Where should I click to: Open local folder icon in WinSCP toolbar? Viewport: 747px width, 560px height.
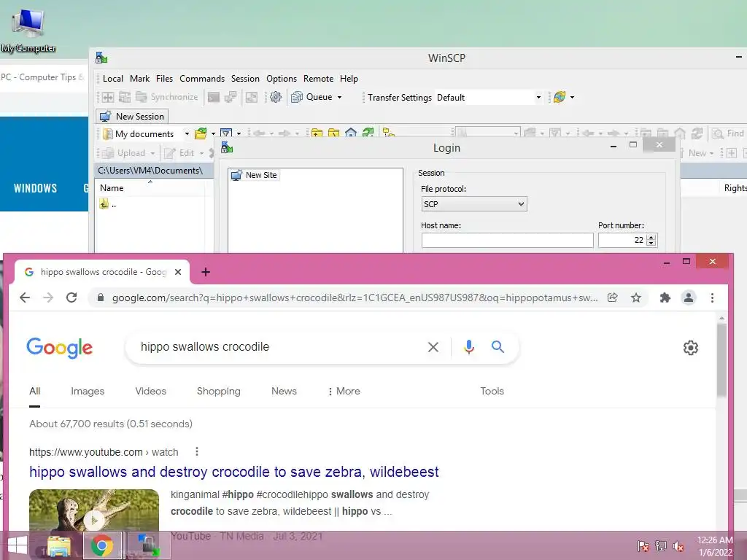tap(201, 134)
